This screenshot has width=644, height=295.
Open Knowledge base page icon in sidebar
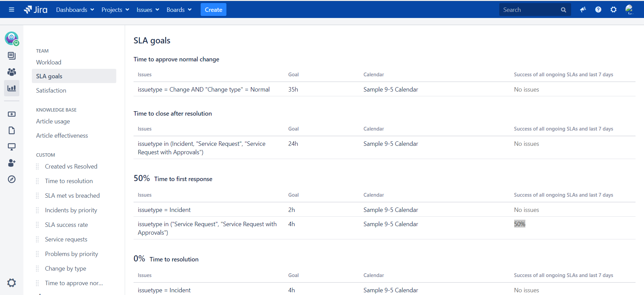click(x=12, y=131)
